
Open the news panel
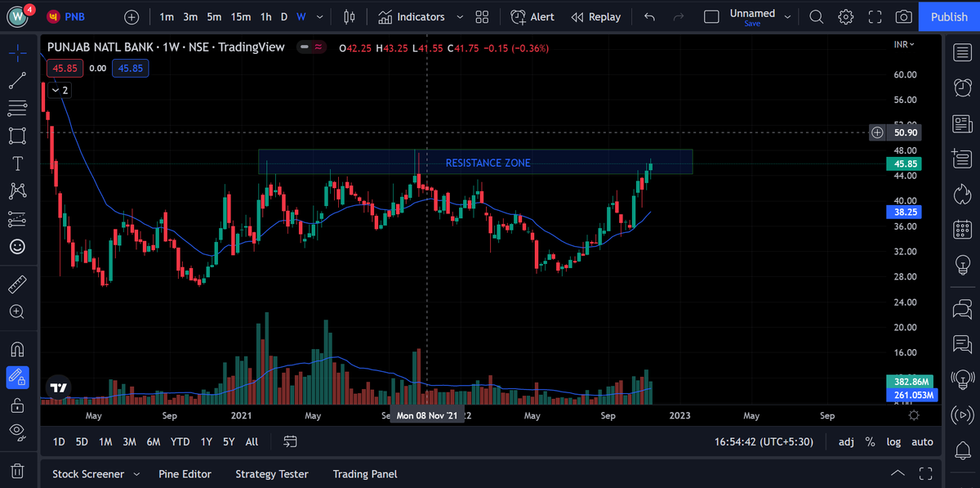(x=962, y=123)
